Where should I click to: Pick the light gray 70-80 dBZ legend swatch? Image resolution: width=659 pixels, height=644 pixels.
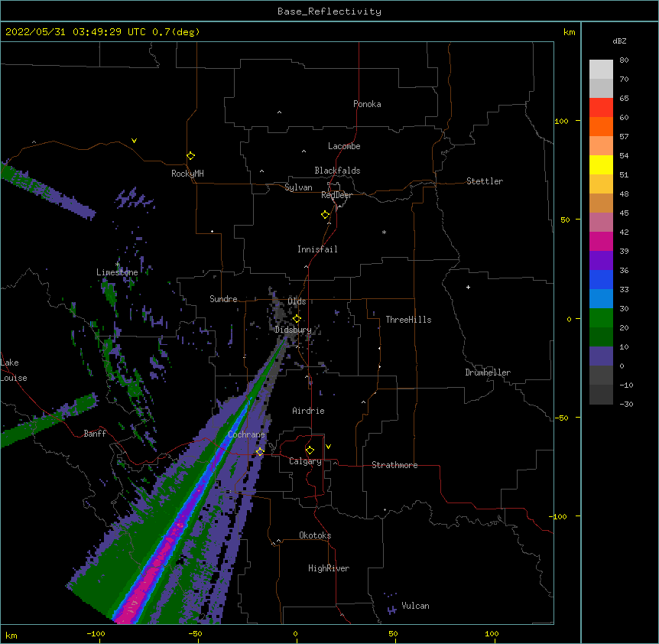[601, 70]
